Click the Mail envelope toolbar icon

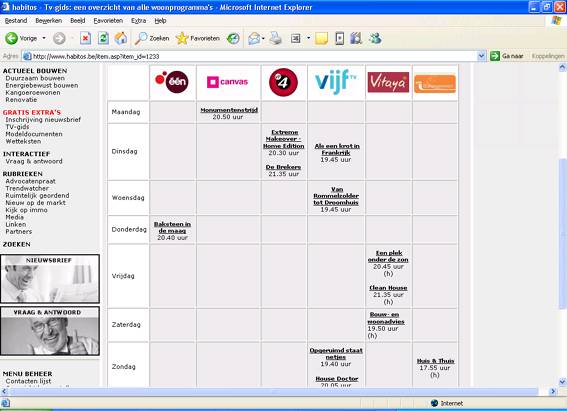click(x=254, y=38)
